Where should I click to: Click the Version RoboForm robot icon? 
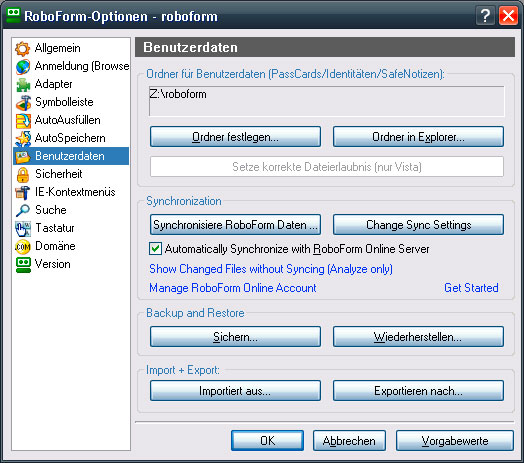point(22,265)
